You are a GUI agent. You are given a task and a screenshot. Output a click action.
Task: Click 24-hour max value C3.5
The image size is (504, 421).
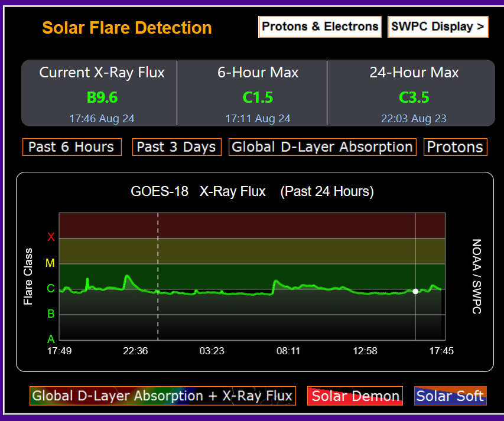(x=414, y=97)
